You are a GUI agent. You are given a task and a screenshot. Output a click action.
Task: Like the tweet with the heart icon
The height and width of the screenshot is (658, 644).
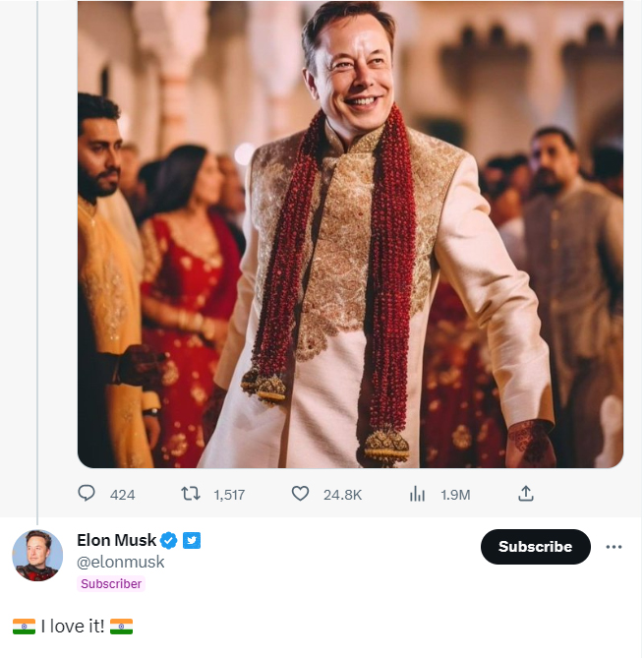point(301,494)
